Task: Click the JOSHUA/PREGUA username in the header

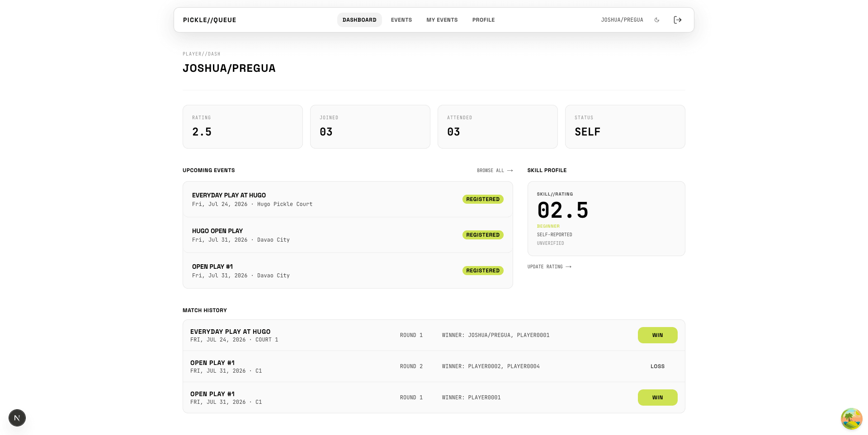Action: pyautogui.click(x=622, y=20)
